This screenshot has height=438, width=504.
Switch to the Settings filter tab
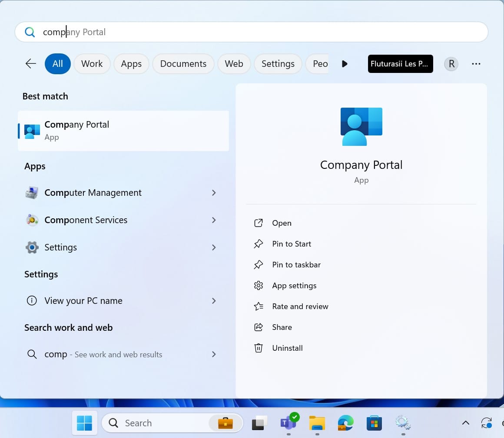[278, 63]
